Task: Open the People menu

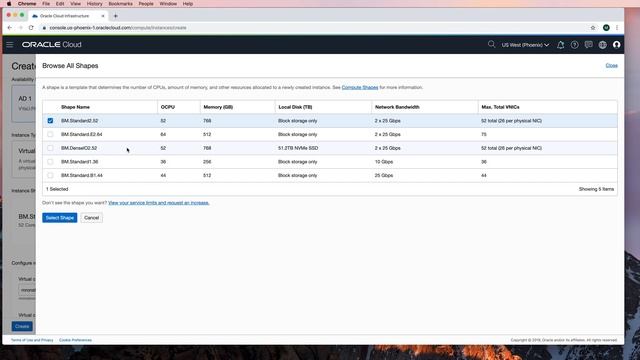Action: (146, 4)
